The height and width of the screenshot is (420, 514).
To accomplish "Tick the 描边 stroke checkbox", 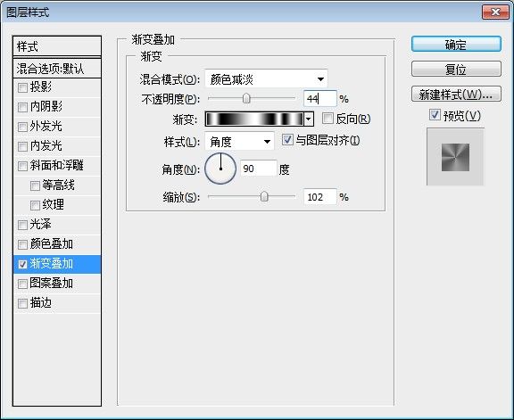I will 22,303.
